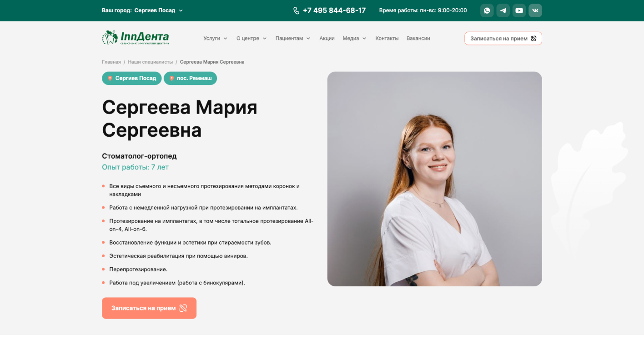Expand the О центре dropdown menu

point(252,39)
